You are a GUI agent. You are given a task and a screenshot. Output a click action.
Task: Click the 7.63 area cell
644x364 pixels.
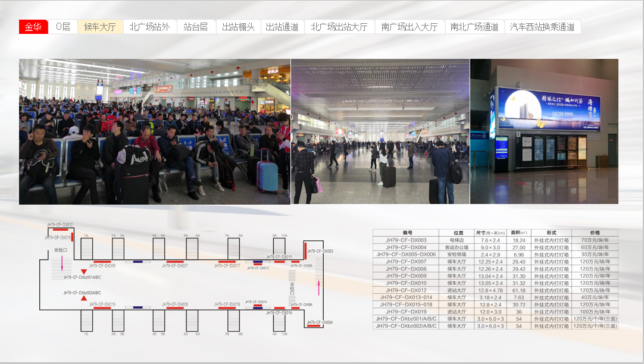(x=519, y=297)
